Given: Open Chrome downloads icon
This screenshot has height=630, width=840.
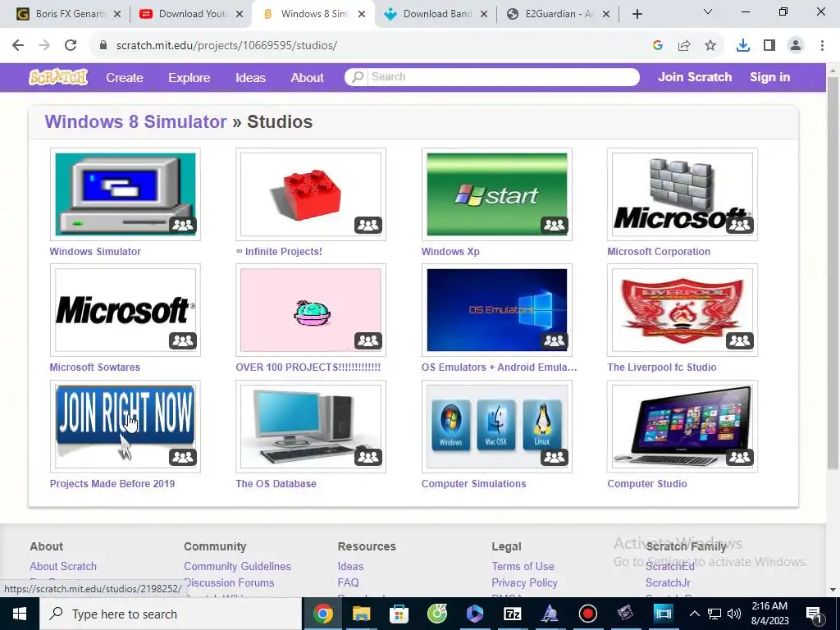Looking at the screenshot, I should 742,46.
